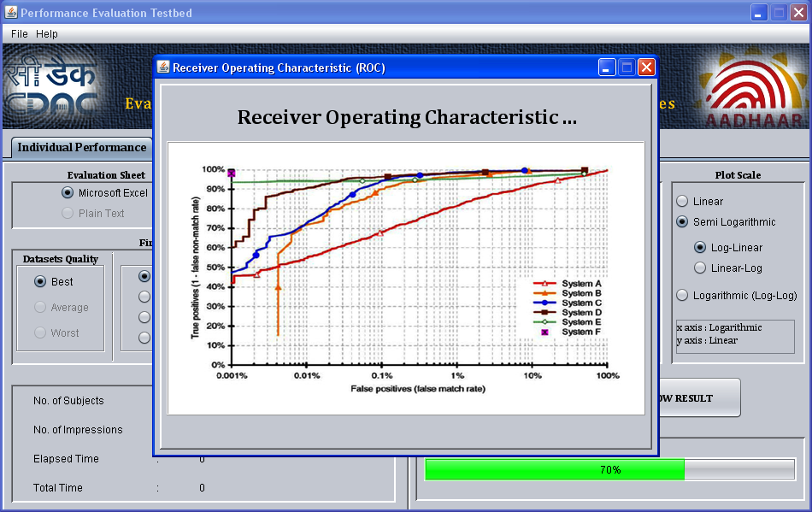Enable Logarithmic (Log-Log) plot scale
812x512 pixels.
pyautogui.click(x=683, y=296)
